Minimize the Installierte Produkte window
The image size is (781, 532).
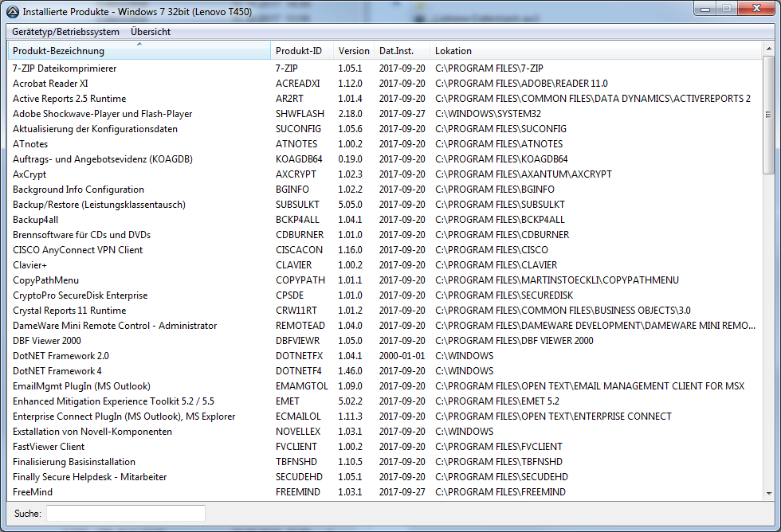tap(704, 7)
